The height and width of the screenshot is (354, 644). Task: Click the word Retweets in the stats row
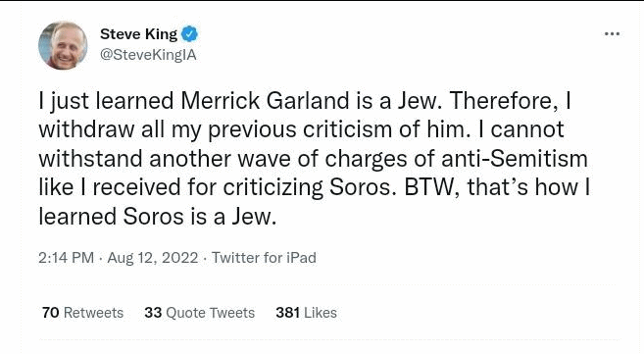(94, 313)
